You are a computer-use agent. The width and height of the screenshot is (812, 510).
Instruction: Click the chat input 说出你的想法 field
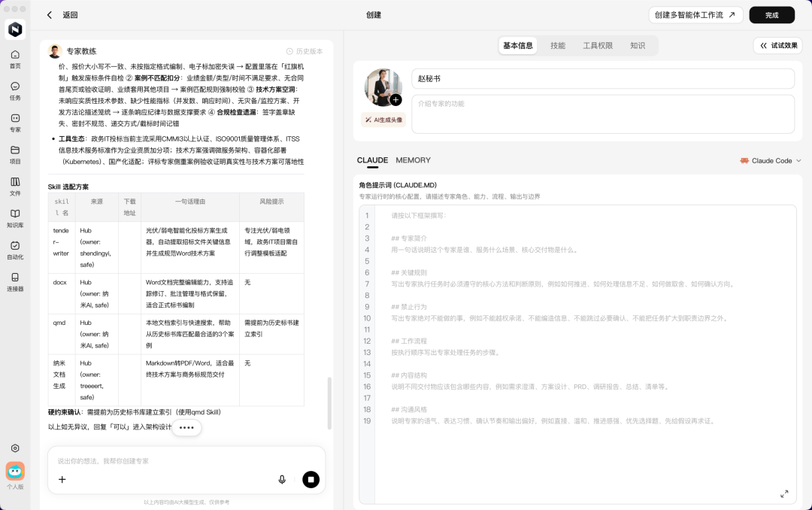pos(186,461)
